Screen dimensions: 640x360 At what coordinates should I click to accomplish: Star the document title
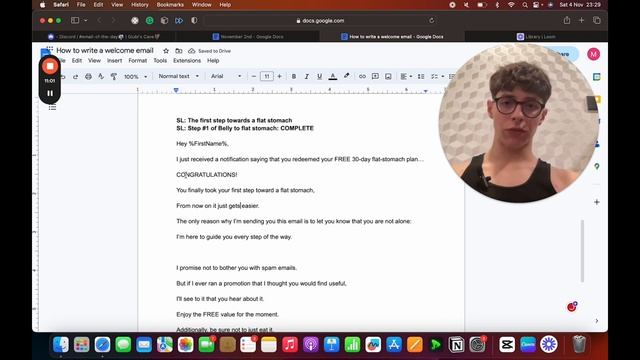coord(166,51)
